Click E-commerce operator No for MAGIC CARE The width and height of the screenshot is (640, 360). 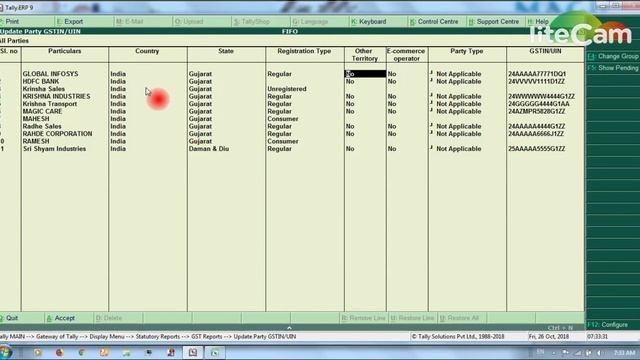point(392,111)
